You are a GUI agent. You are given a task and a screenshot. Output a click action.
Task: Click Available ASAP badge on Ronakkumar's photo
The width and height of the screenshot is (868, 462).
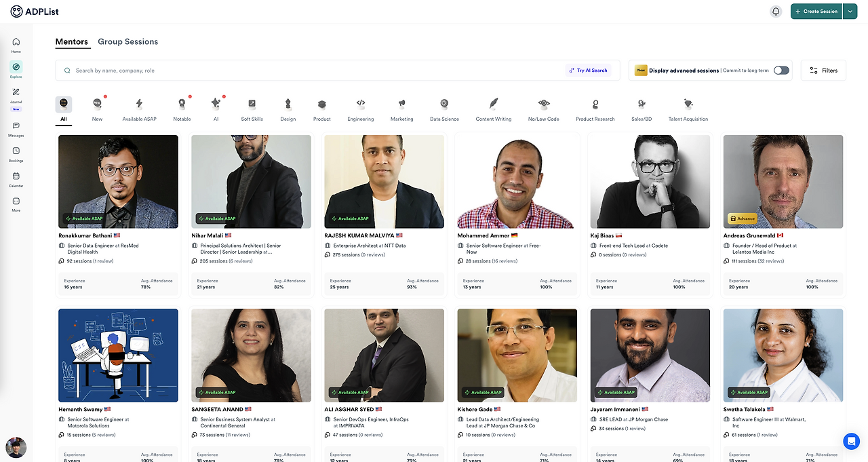(83, 218)
